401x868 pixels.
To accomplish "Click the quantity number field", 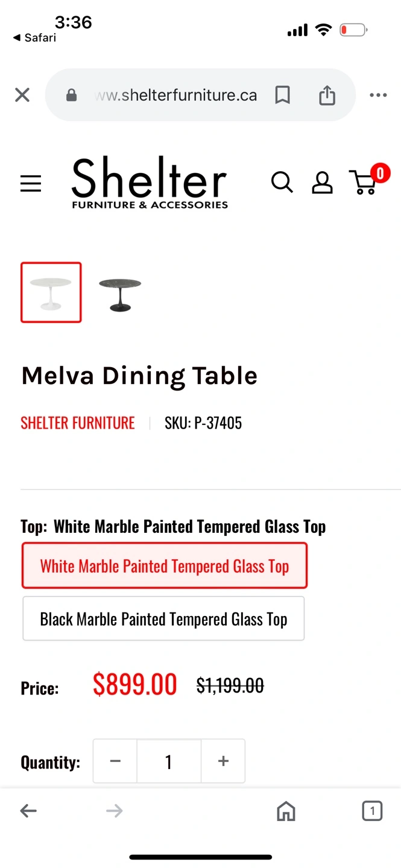I will pyautogui.click(x=169, y=761).
